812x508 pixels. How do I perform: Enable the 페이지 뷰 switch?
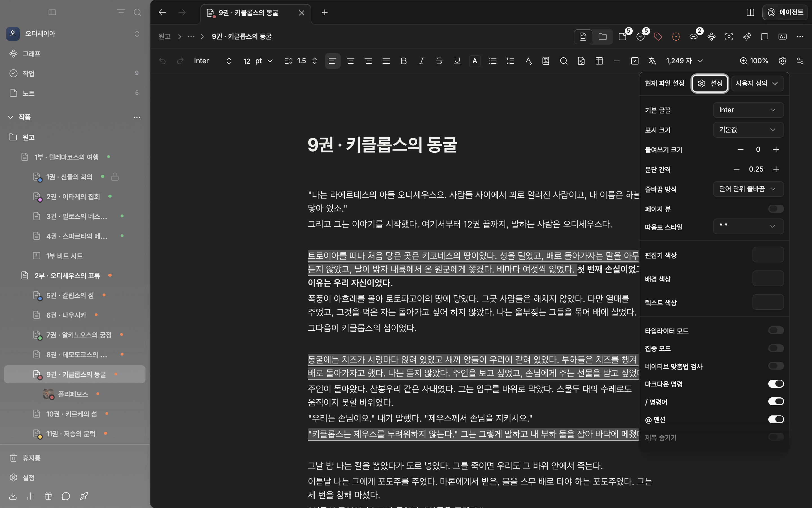pyautogui.click(x=776, y=209)
